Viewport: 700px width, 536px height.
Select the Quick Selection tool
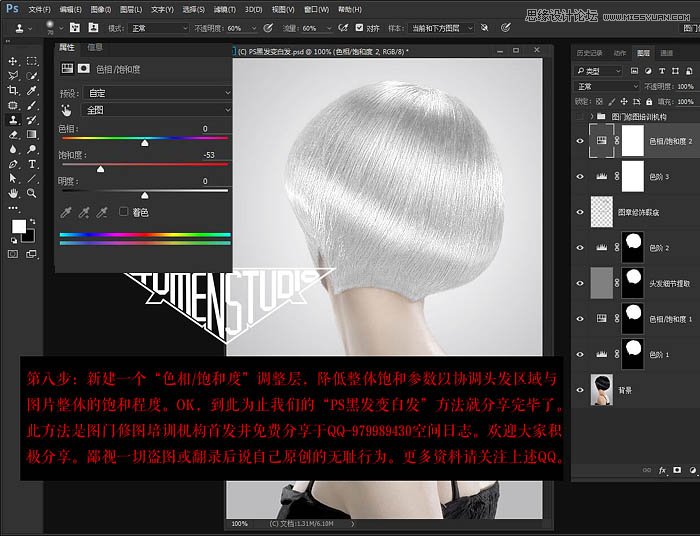tap(31, 76)
